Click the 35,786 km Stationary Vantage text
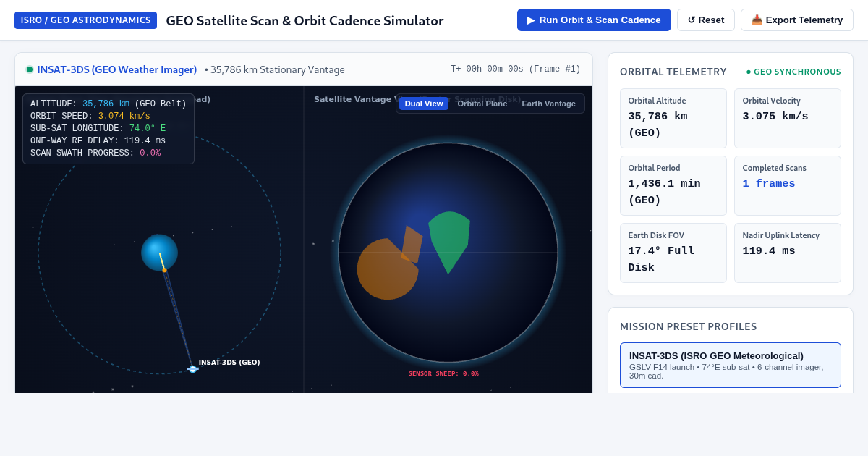Image resolution: width=868 pixels, height=456 pixels. [x=278, y=69]
